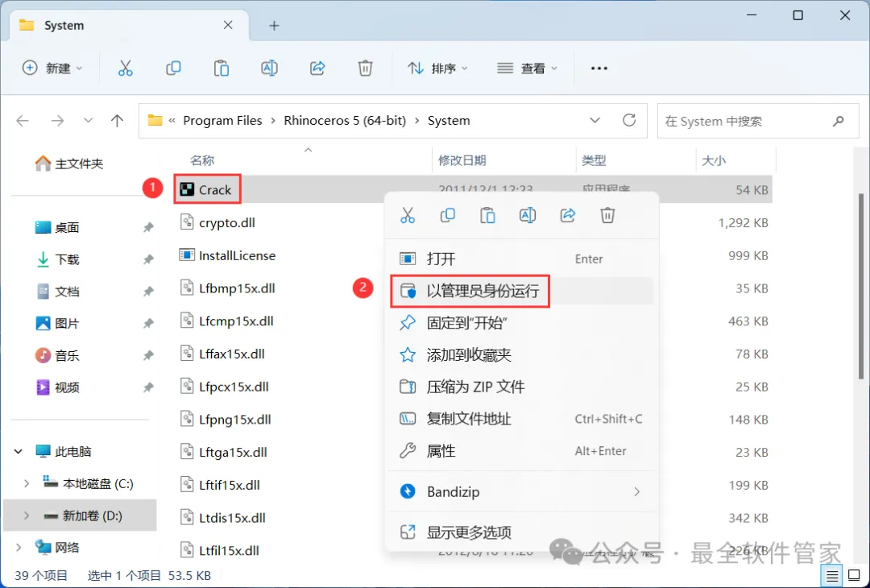The height and width of the screenshot is (588, 870).
Task: Choose 属性 in the context menu
Action: (x=521, y=451)
